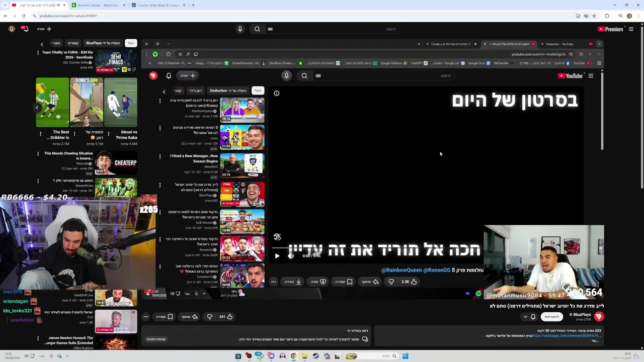
Task: Click the outer address bar URL
Action: tap(68, 16)
